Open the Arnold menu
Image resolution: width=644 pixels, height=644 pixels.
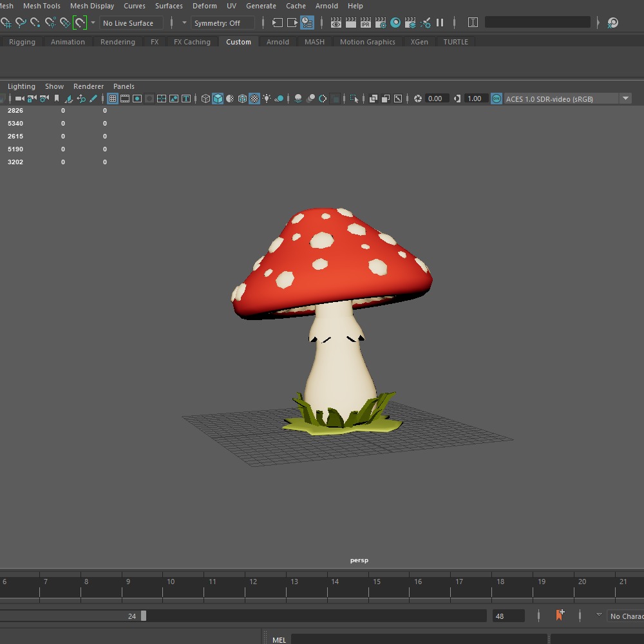[x=327, y=6]
